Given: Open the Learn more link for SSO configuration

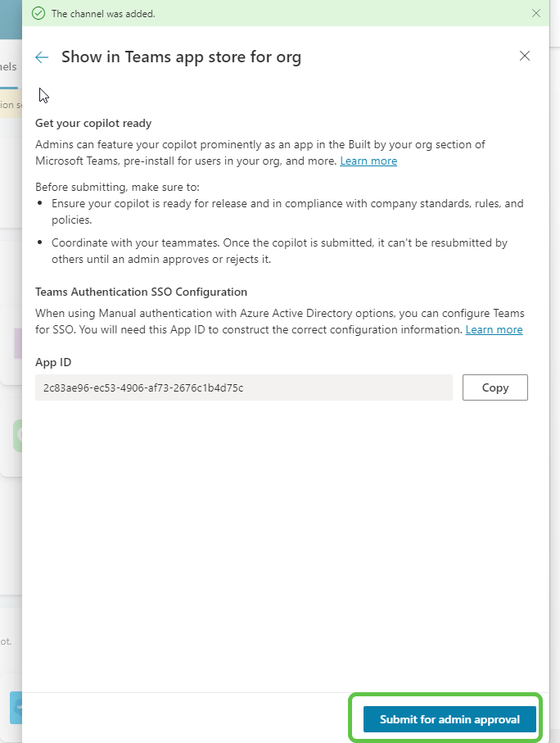Looking at the screenshot, I should [x=495, y=329].
